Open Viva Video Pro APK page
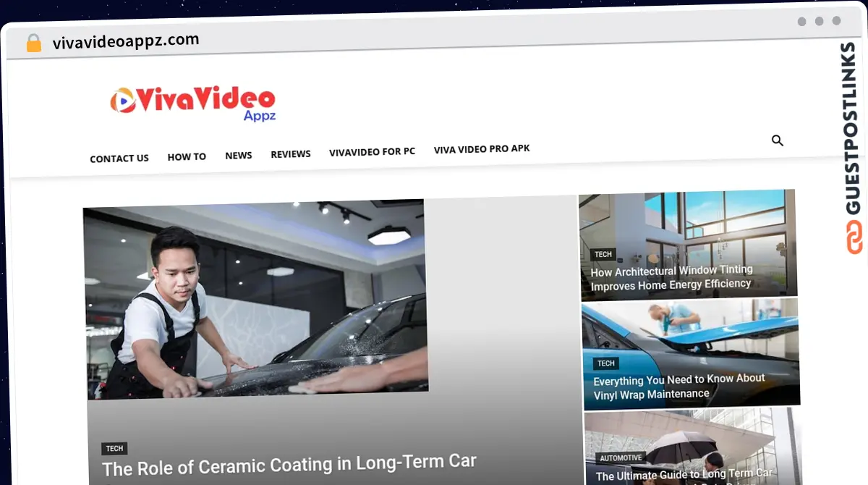The image size is (868, 485). (x=482, y=148)
